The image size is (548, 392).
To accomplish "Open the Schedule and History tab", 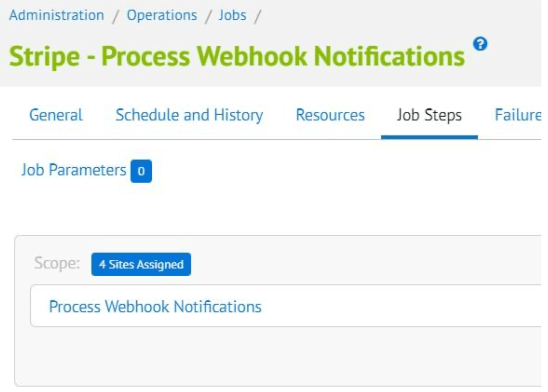I will (x=189, y=115).
